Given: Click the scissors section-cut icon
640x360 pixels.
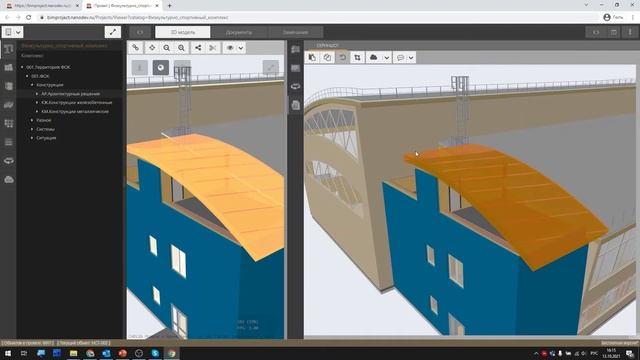Looking at the screenshot, I should click(213, 48).
